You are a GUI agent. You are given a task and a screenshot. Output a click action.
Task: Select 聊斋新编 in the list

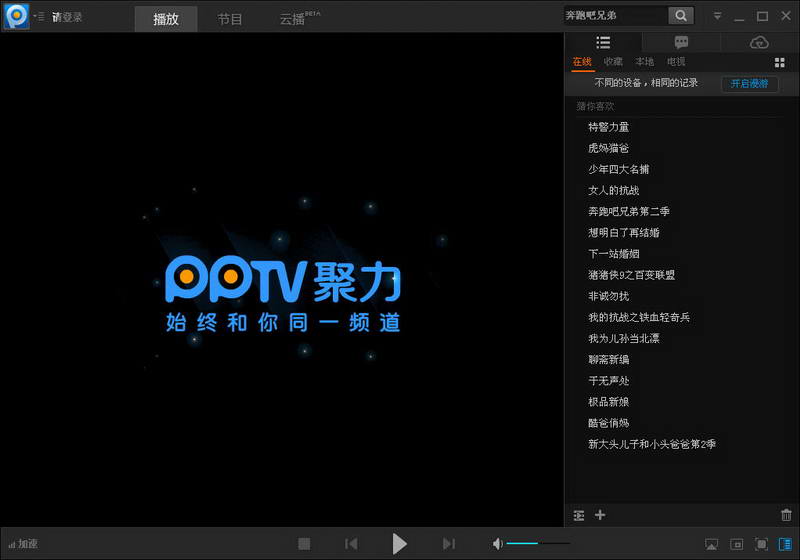609,360
